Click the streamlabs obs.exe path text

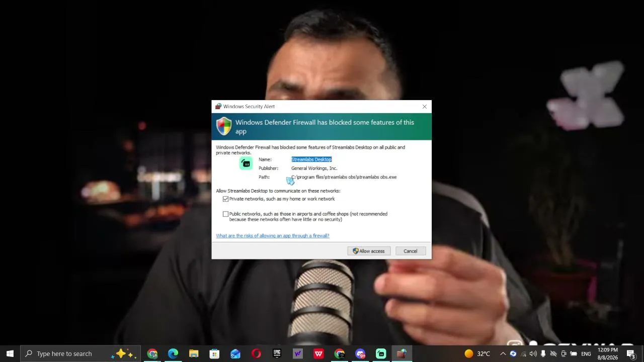[344, 177]
